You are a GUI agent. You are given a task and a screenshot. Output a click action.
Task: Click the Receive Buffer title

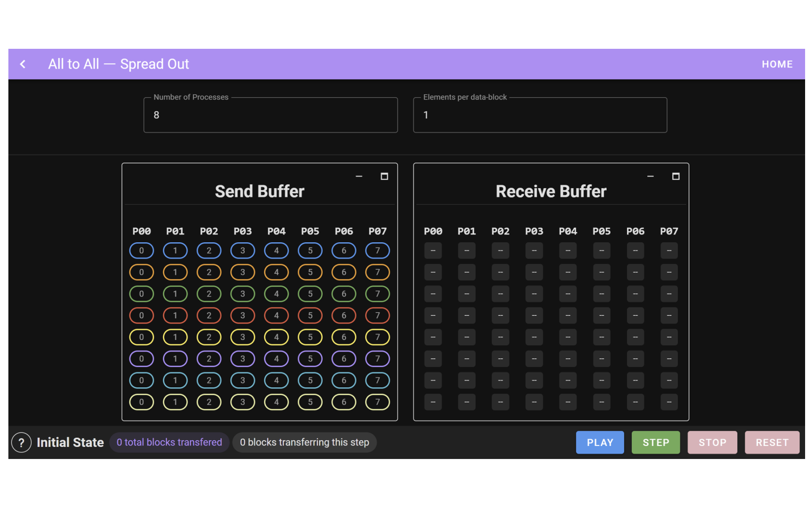pyautogui.click(x=551, y=191)
